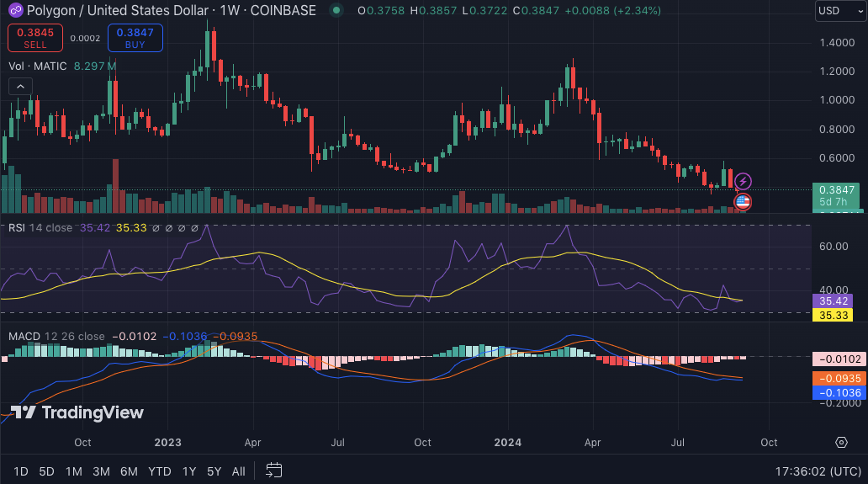This screenshot has width=868, height=484.
Task: Click the 17:36:02 (UTC) timezone clock
Action: [818, 471]
